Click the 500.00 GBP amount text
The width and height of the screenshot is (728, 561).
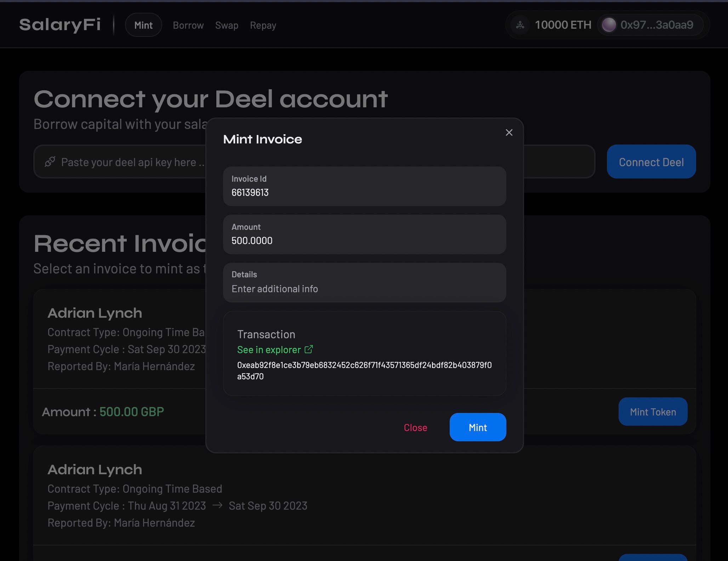[x=132, y=412]
